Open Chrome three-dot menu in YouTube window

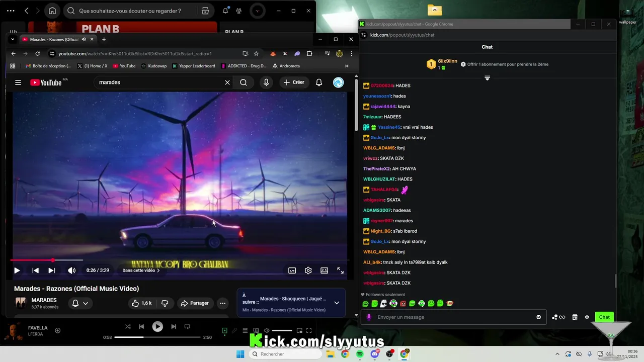click(x=351, y=53)
